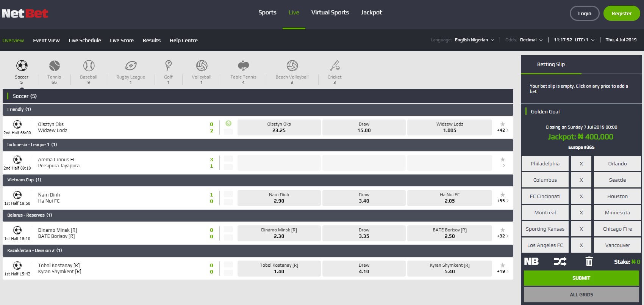This screenshot has width=644, height=305.
Task: Open the UTC+1 timezone dropdown
Action: tap(585, 40)
